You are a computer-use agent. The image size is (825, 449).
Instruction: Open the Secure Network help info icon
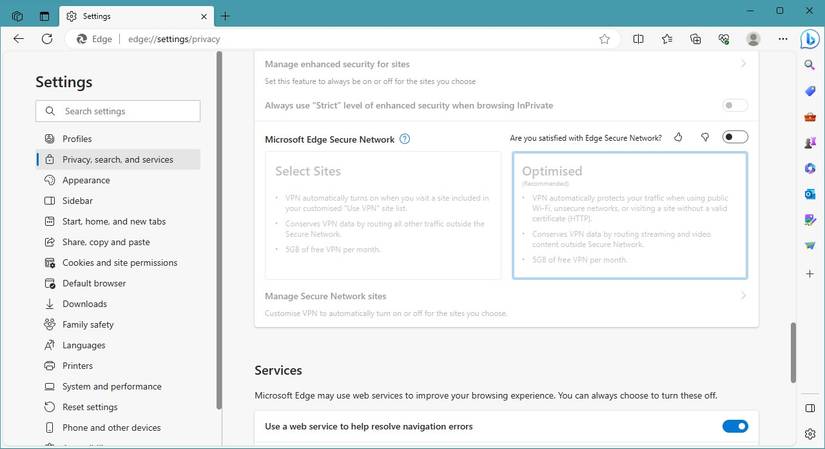pos(405,139)
